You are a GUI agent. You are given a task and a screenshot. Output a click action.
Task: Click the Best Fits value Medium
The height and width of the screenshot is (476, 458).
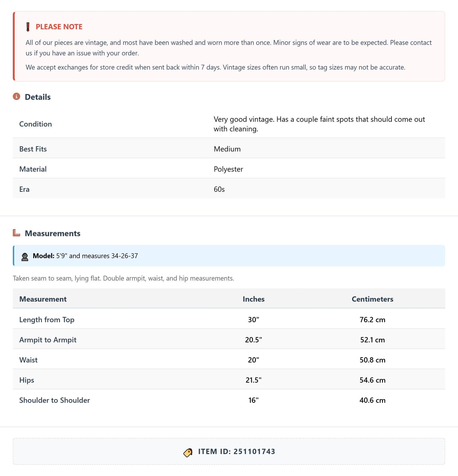(x=227, y=149)
